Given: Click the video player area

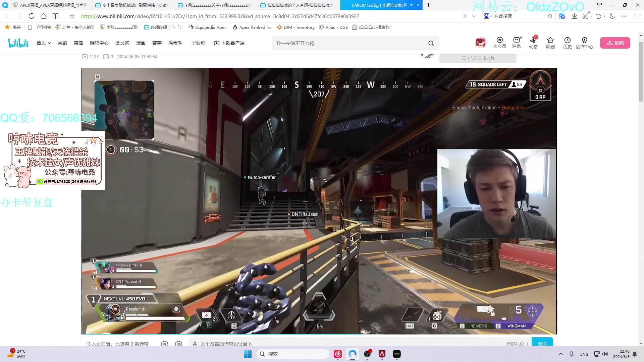Looking at the screenshot, I should pos(319,201).
